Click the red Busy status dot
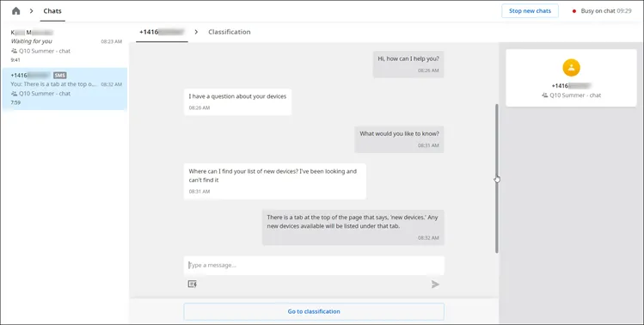Screen dimensions: 644x325 pyautogui.click(x=574, y=11)
